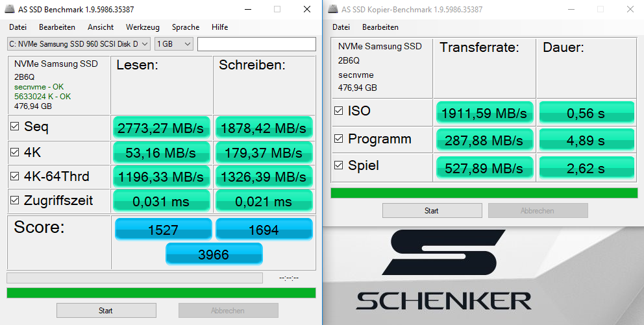Minimize the AS SSD Kopier-Benchmark window
The height and width of the screenshot is (325, 644).
click(571, 9)
